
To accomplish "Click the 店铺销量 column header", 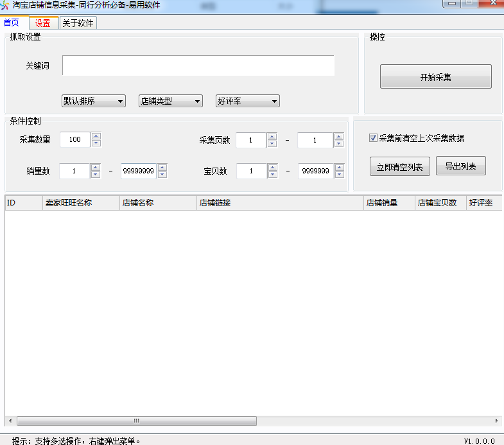I will tap(389, 203).
